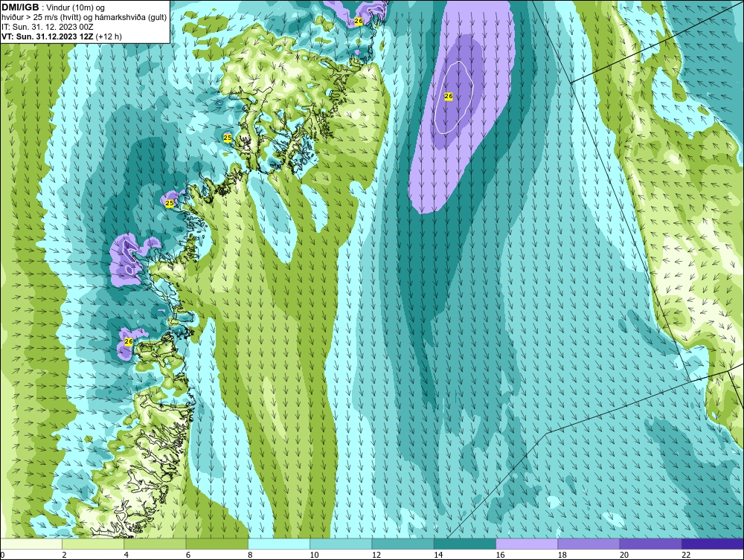The height and width of the screenshot is (560, 744).
Task: Pick the 18–20 m/s medium purple legend swatch
Action: (589, 544)
